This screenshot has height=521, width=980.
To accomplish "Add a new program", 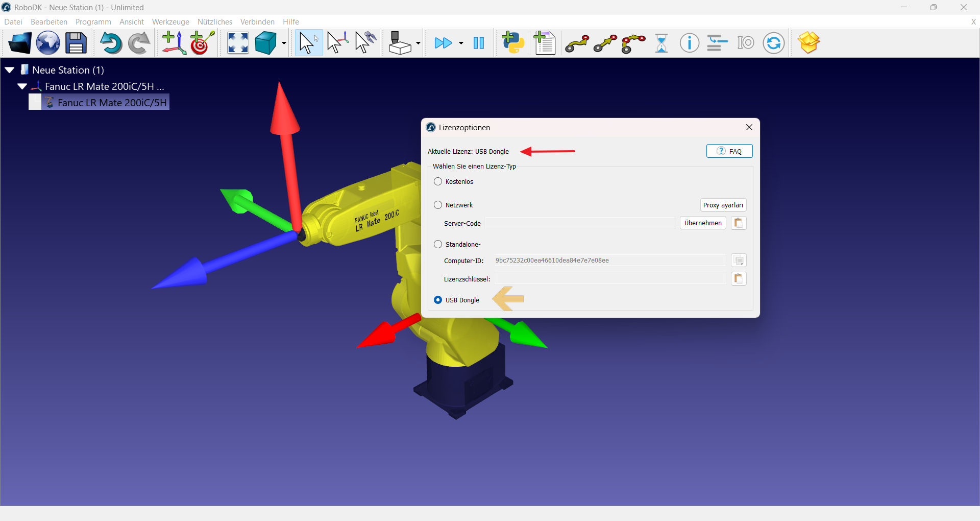I will coord(545,43).
